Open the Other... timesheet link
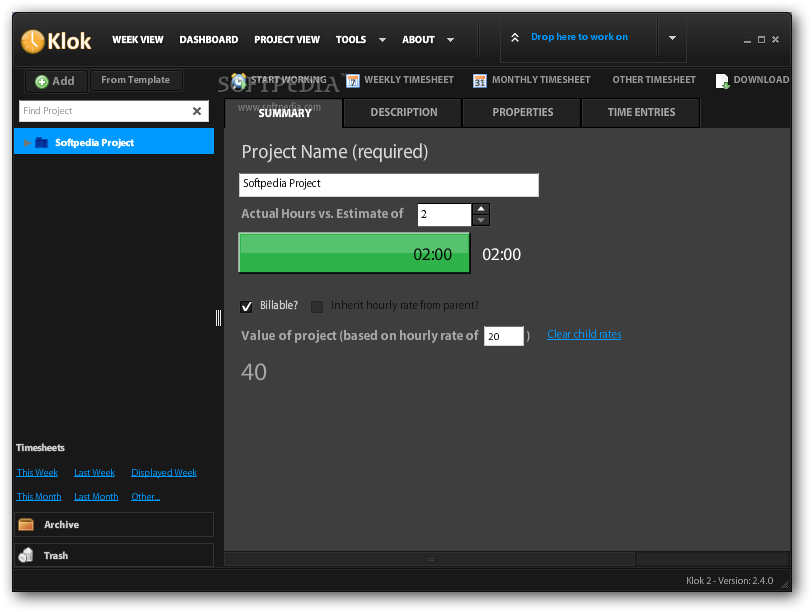Viewport: 812px width, 612px height. tap(146, 497)
